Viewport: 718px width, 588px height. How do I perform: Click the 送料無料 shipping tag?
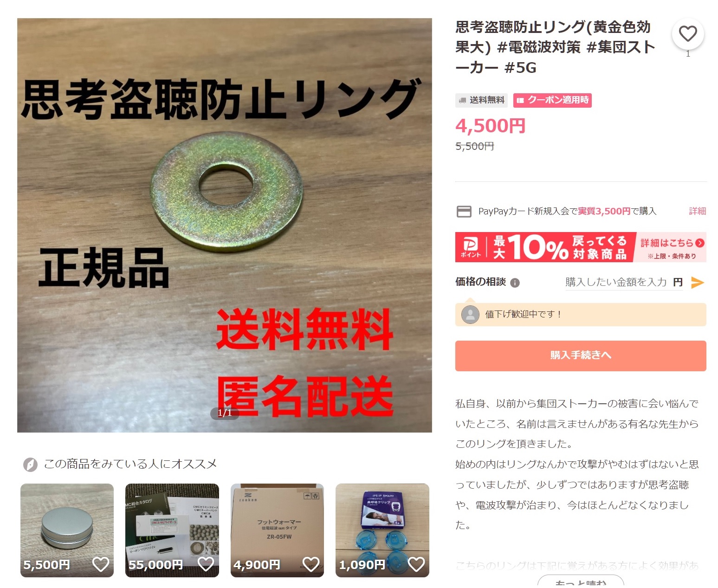point(481,100)
